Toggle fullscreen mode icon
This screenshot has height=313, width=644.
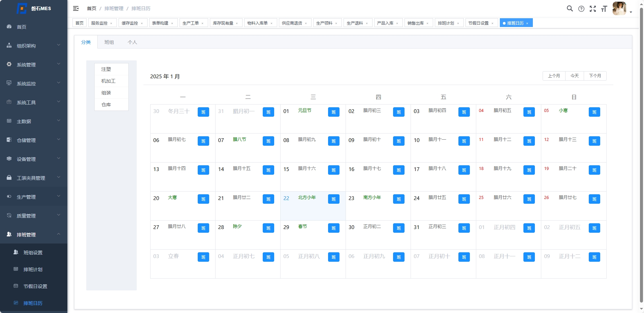(x=593, y=9)
